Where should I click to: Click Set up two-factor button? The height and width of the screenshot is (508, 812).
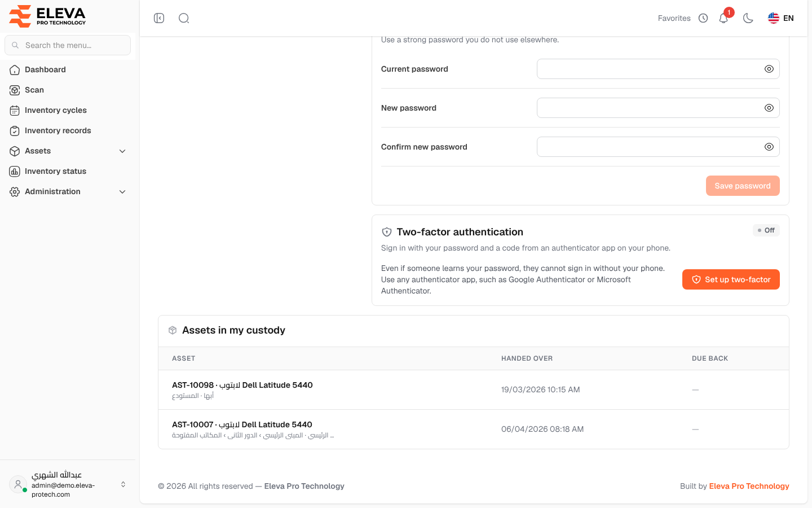(x=731, y=279)
